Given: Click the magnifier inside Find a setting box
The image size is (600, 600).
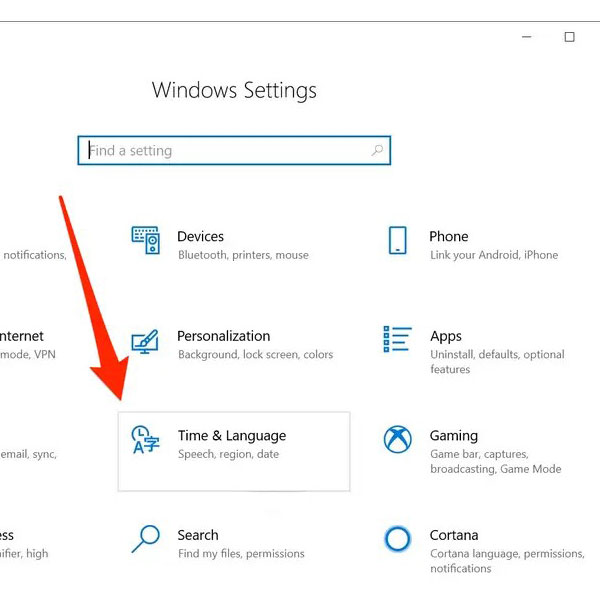Looking at the screenshot, I should [377, 150].
